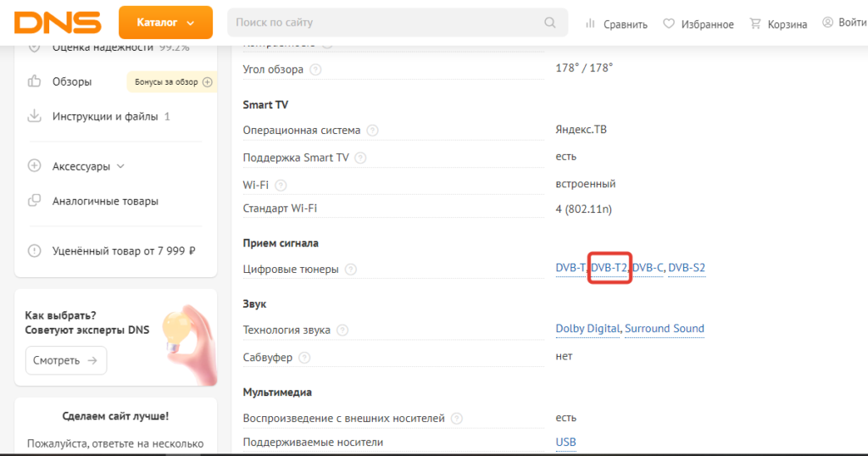
Task: Show help icon for Операционная система
Action: (x=373, y=131)
